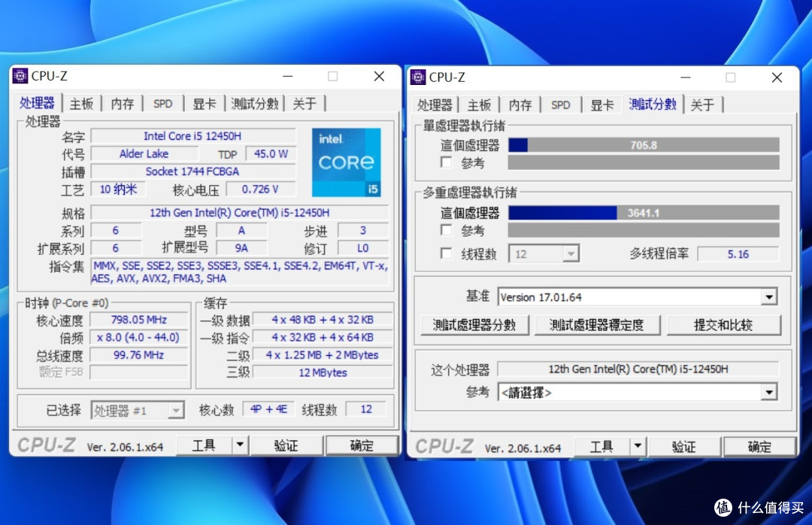Click the Intel Core i5 logo badge
The width and height of the screenshot is (812, 525).
347,162
